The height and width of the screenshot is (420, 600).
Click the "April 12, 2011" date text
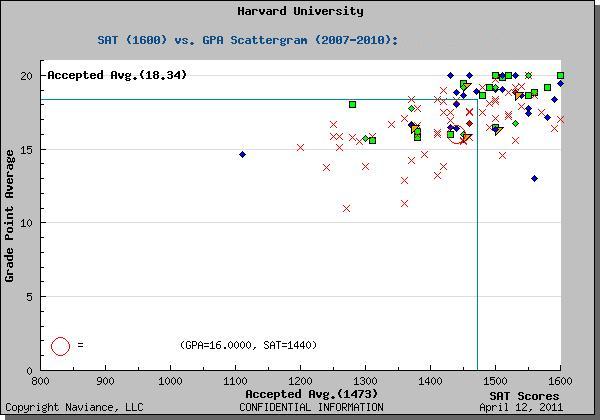(x=521, y=407)
